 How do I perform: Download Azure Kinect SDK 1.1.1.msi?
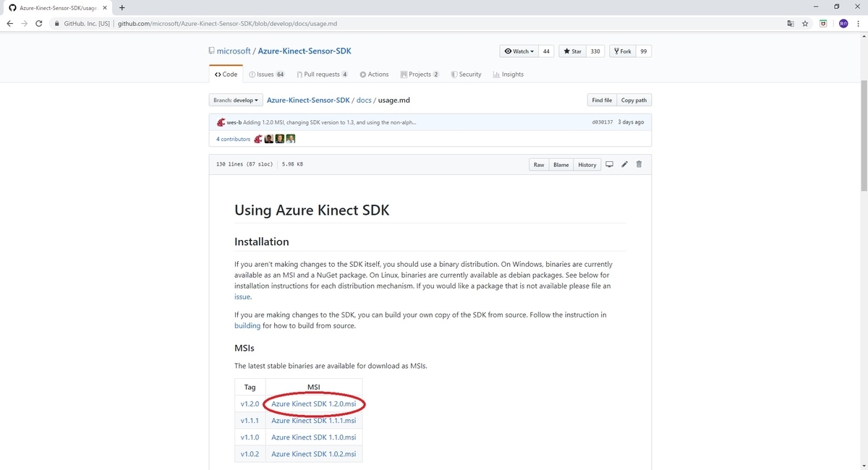tap(314, 420)
